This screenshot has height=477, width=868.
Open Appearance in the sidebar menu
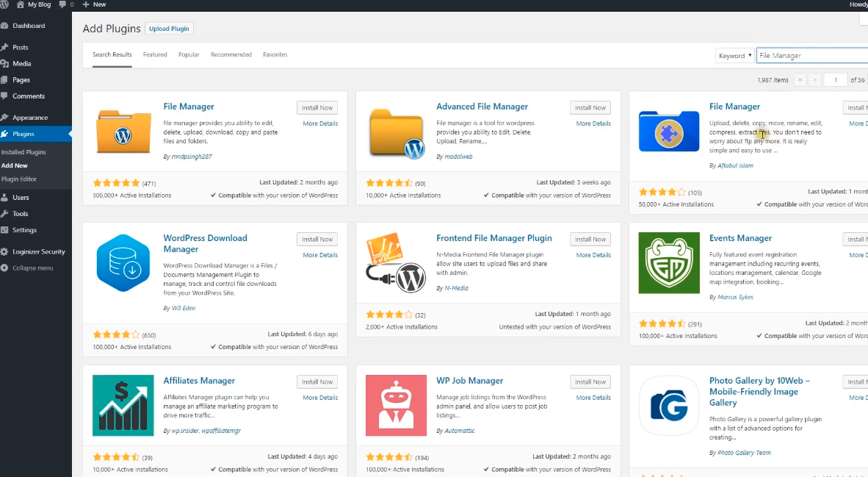pos(30,118)
